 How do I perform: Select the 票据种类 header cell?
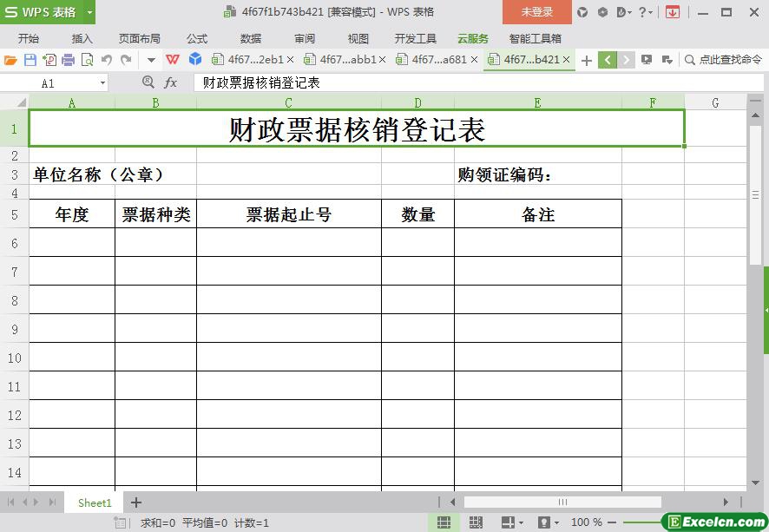point(155,214)
